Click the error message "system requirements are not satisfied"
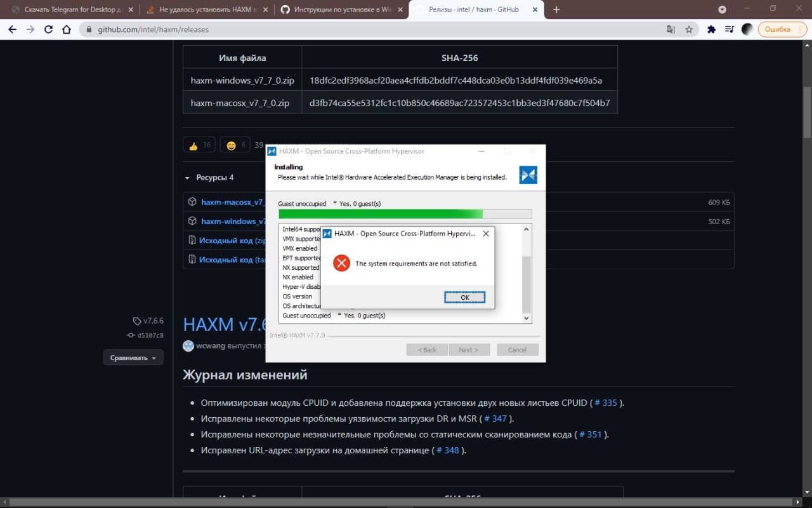The width and height of the screenshot is (812, 508). pyautogui.click(x=416, y=264)
